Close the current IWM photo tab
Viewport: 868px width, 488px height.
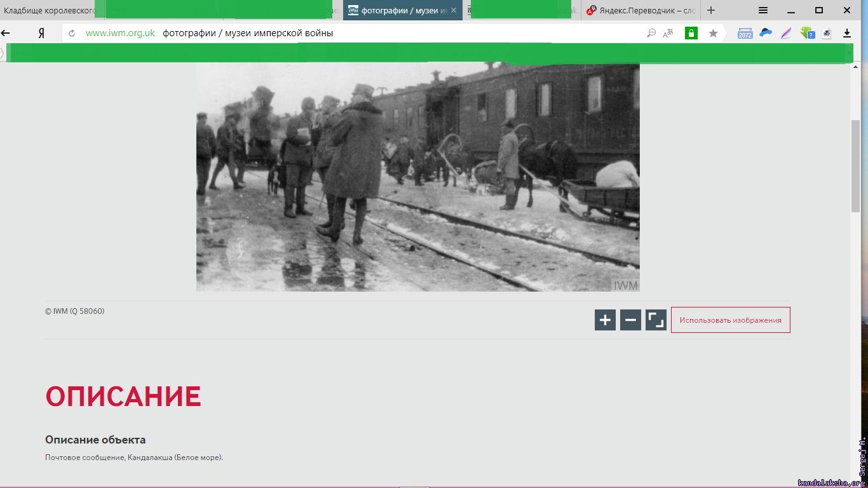(x=454, y=10)
